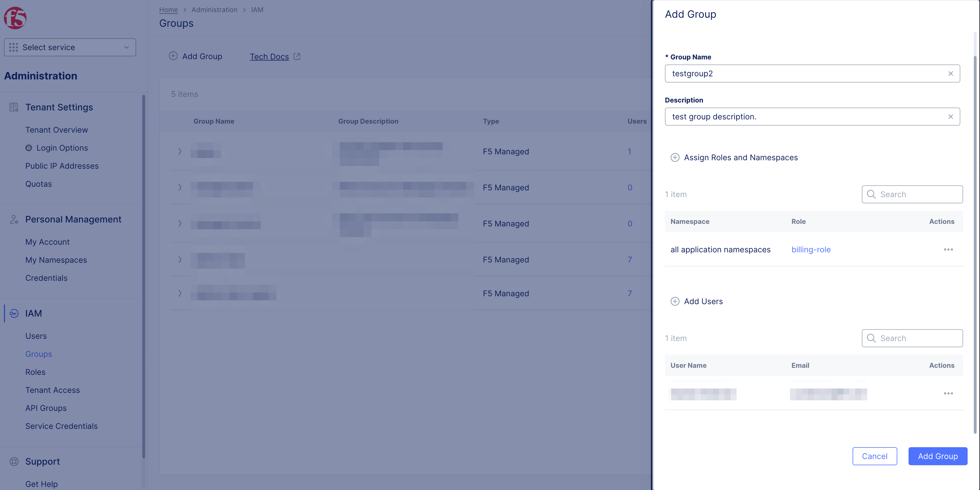Click the IAM key icon in sidebar

click(14, 313)
